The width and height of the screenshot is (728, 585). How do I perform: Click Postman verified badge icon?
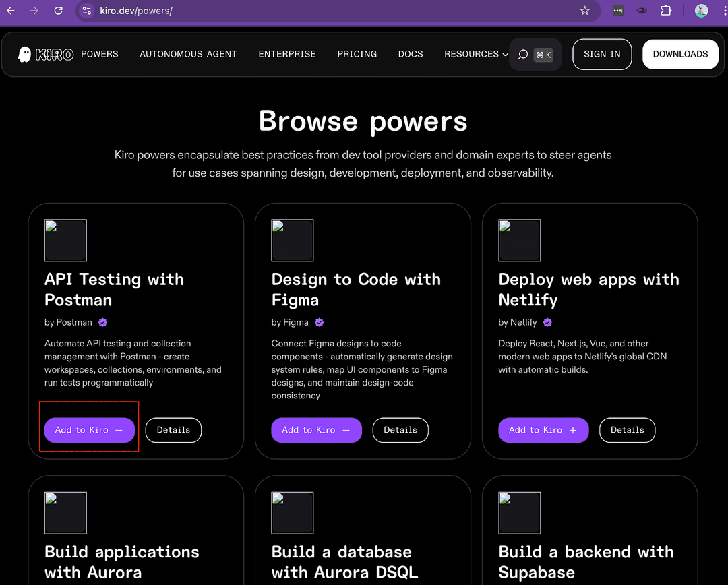coord(102,322)
